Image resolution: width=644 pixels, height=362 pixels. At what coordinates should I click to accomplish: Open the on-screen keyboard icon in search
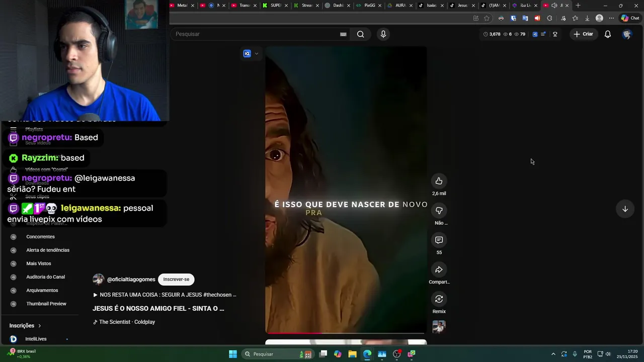[343, 34]
